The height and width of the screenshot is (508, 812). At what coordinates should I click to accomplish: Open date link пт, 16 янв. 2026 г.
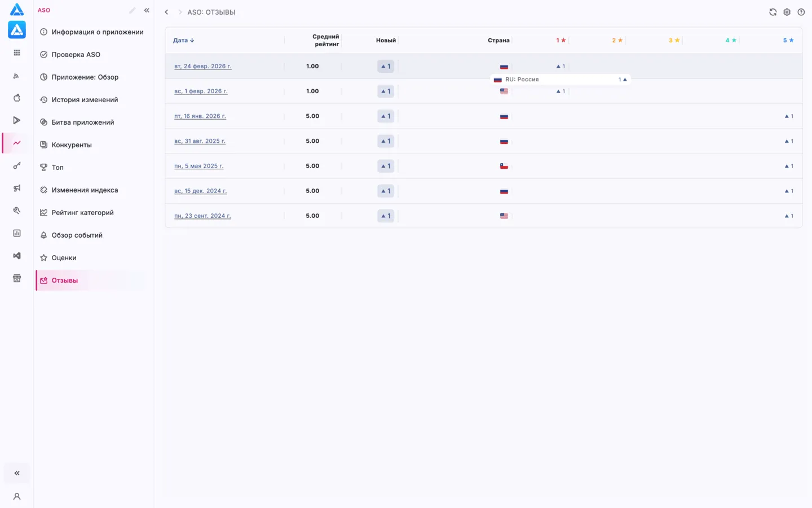point(200,116)
